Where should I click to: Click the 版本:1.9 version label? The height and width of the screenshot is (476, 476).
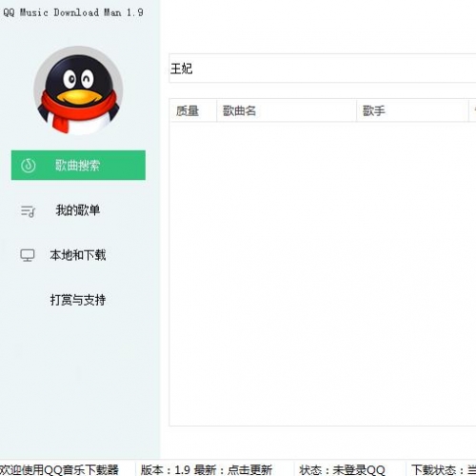tap(166, 469)
